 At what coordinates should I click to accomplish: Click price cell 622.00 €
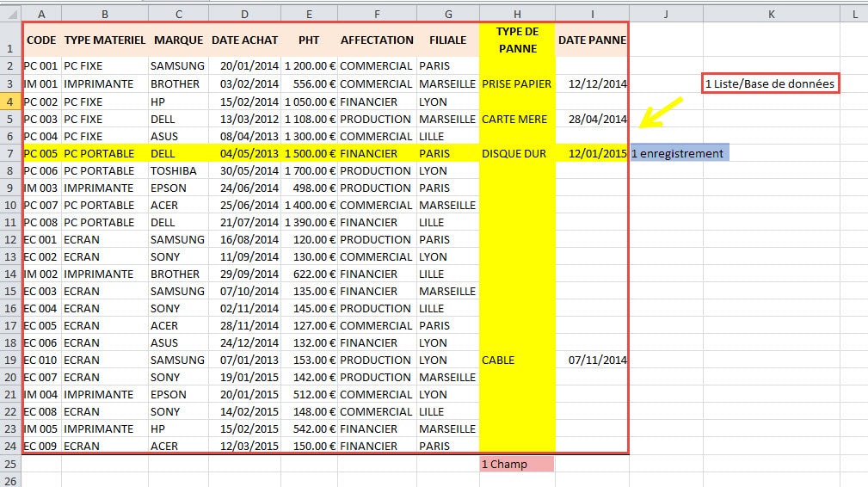tap(309, 274)
